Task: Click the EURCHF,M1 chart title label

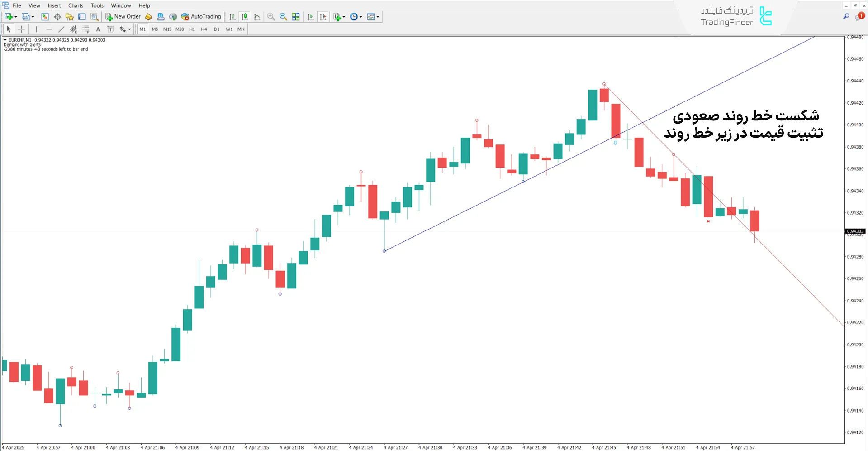Action: [20, 40]
